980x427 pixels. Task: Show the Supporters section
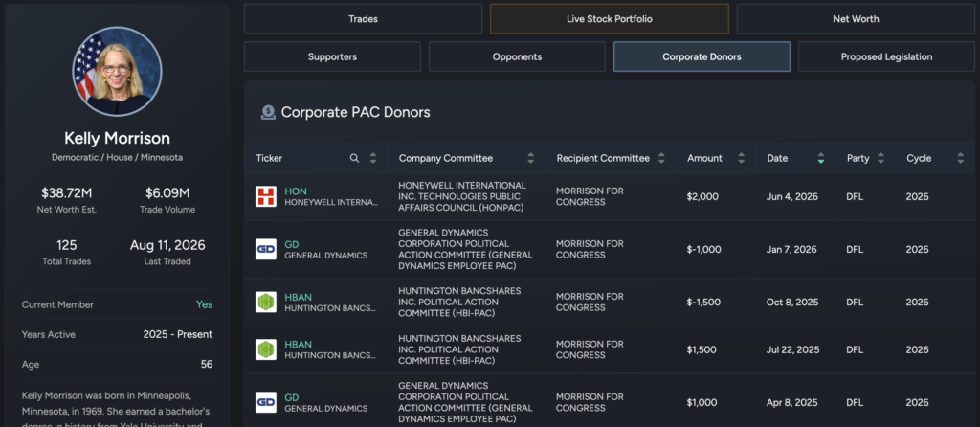tap(332, 56)
